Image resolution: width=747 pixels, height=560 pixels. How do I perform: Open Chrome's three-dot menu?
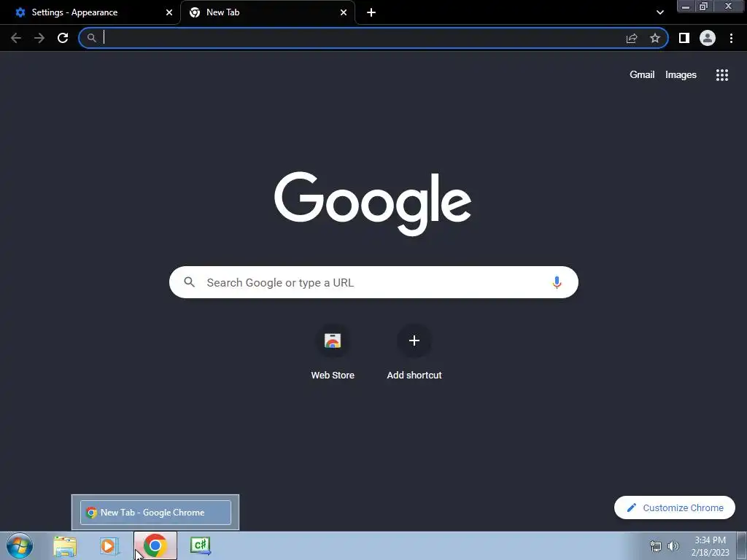click(x=731, y=38)
